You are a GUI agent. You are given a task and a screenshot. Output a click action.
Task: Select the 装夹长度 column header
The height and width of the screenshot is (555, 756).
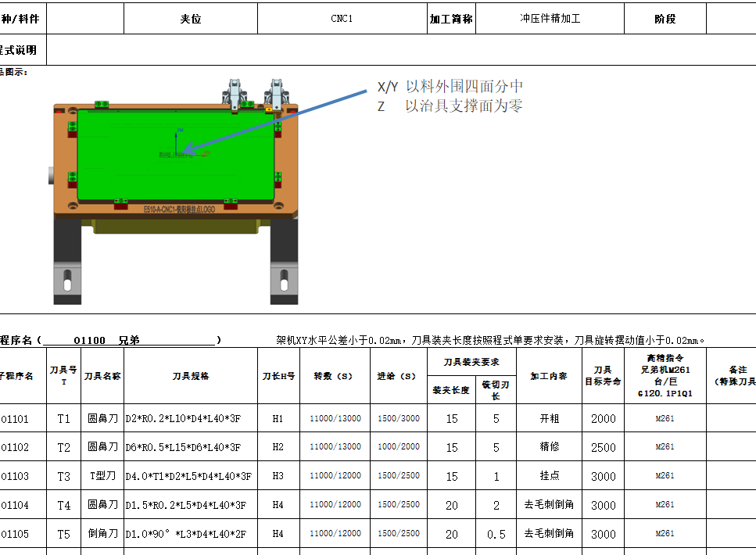(x=451, y=389)
